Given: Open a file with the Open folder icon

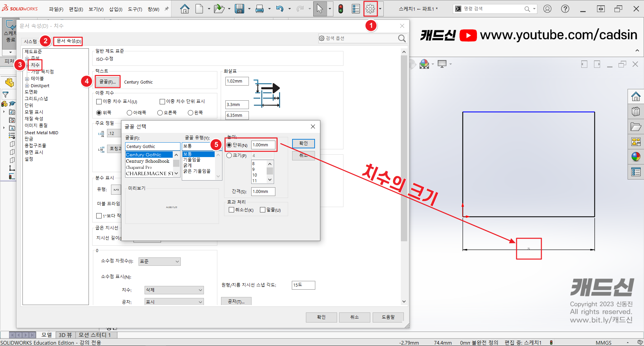Looking at the screenshot, I should (219, 9).
